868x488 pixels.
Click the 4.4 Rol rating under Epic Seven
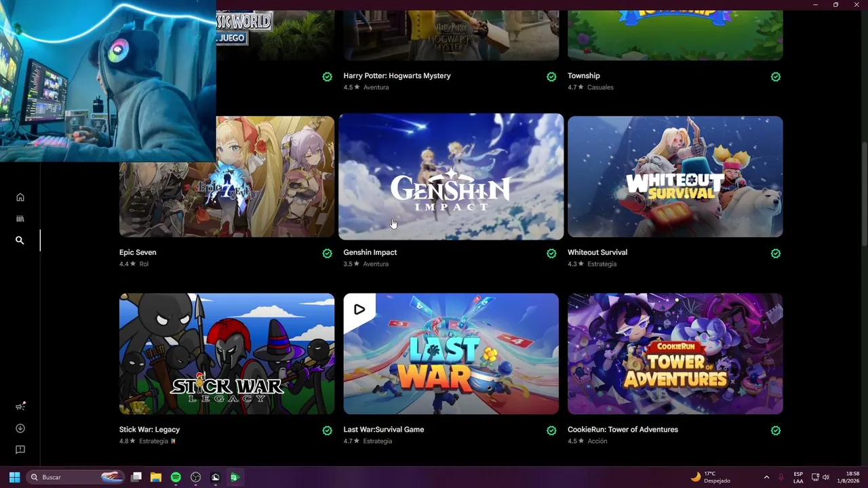click(134, 264)
